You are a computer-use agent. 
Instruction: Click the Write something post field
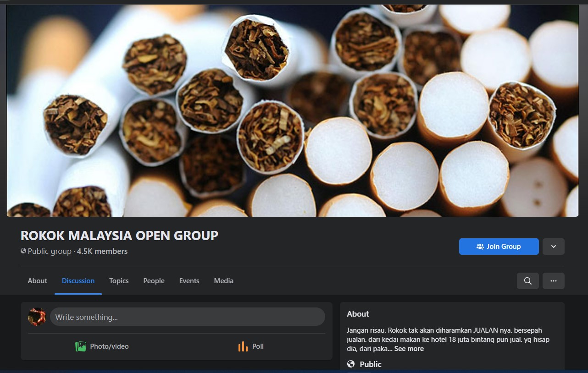tap(188, 317)
